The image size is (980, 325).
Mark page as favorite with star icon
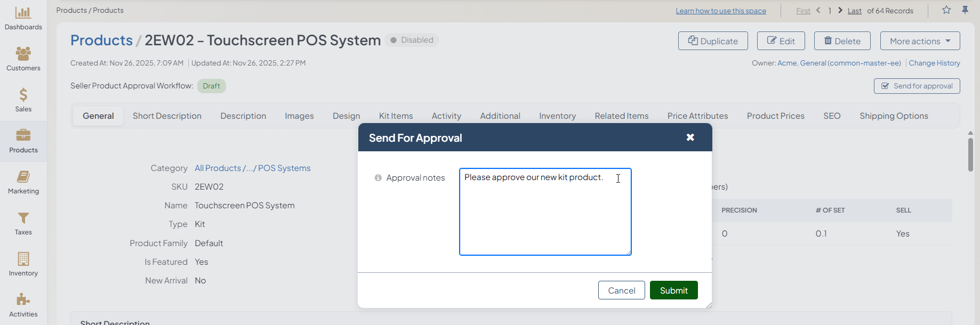coord(946,10)
